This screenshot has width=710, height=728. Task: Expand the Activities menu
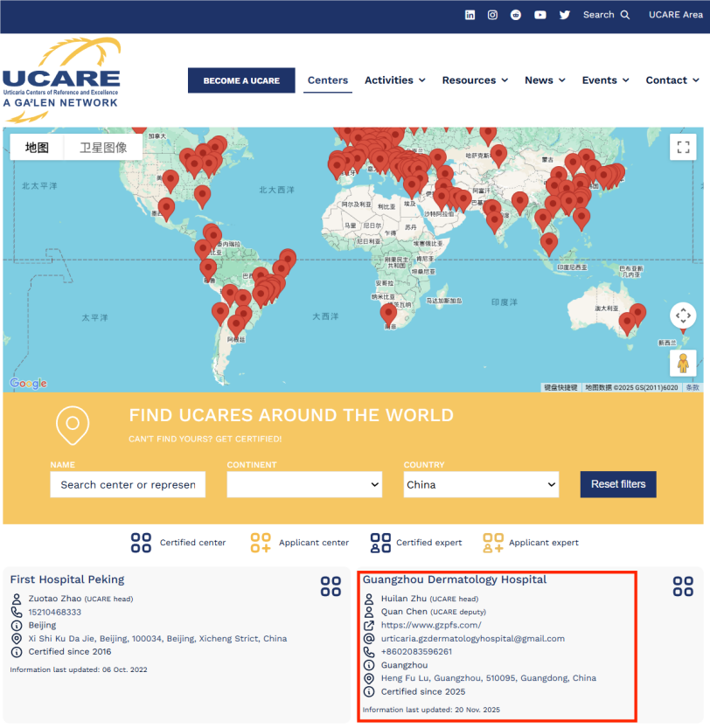[395, 80]
